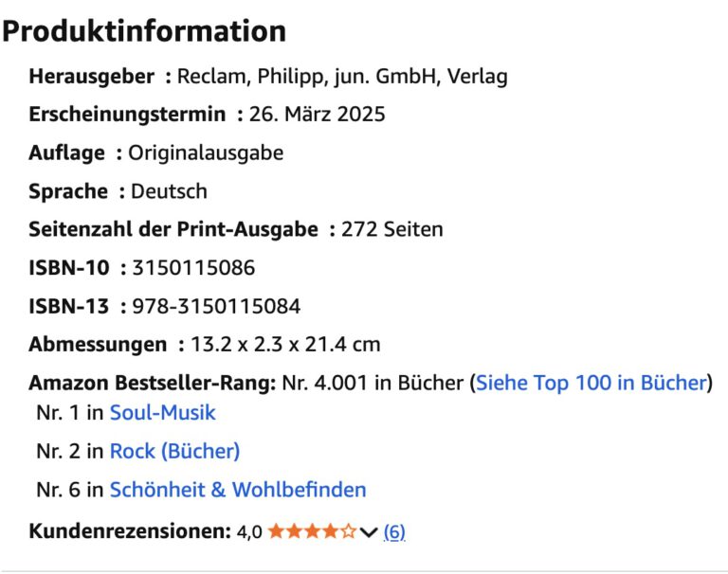Click the Produktinformation heading
This screenshot has width=728, height=574.
(144, 31)
